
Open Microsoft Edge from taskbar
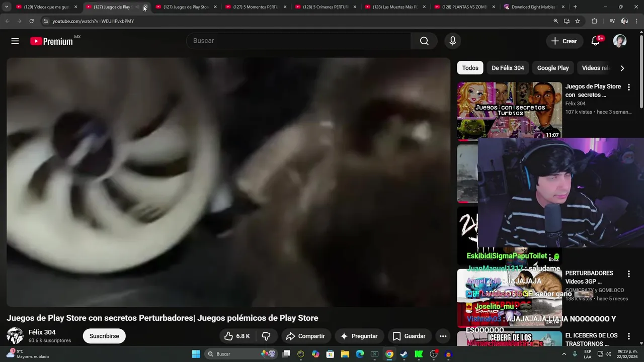[360, 354]
